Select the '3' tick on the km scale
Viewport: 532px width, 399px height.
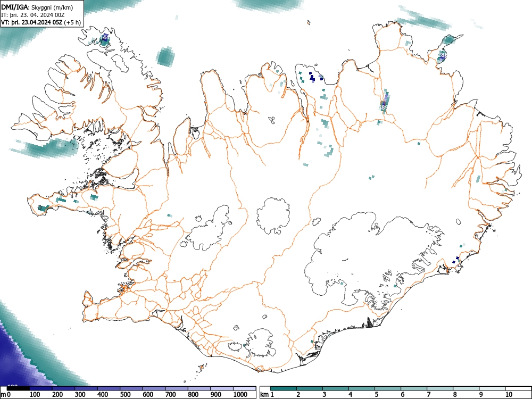coord(325,395)
